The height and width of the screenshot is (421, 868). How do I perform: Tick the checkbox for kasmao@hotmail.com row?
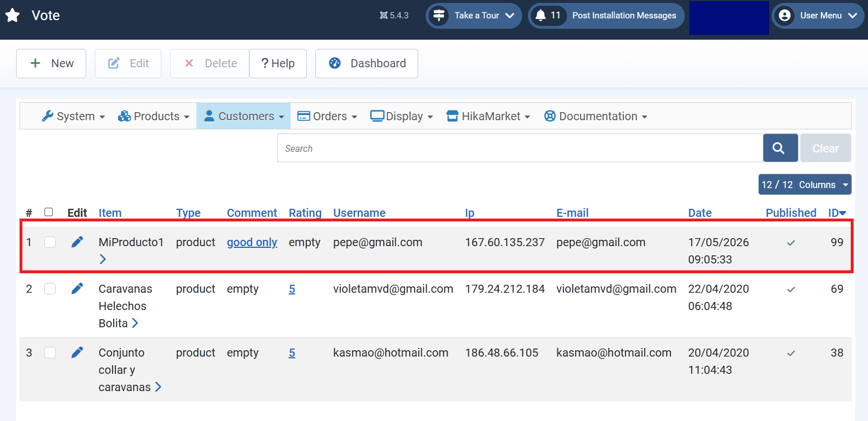[x=50, y=353]
